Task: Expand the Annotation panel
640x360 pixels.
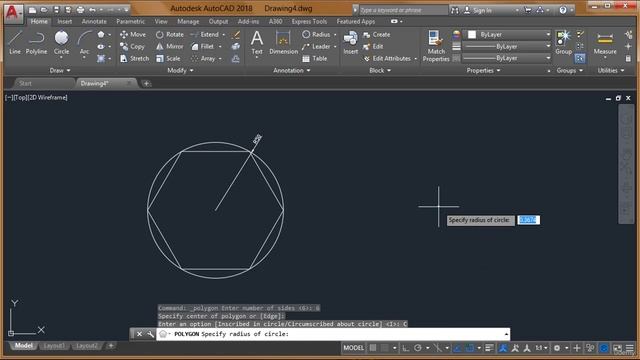Action: (x=291, y=71)
